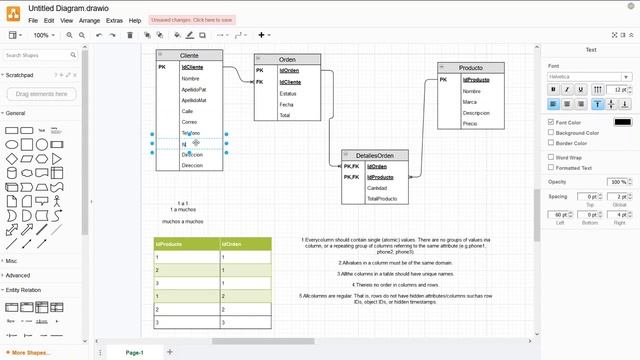Open the View menu
Screen dimensions: 640x360
(x=67, y=20)
